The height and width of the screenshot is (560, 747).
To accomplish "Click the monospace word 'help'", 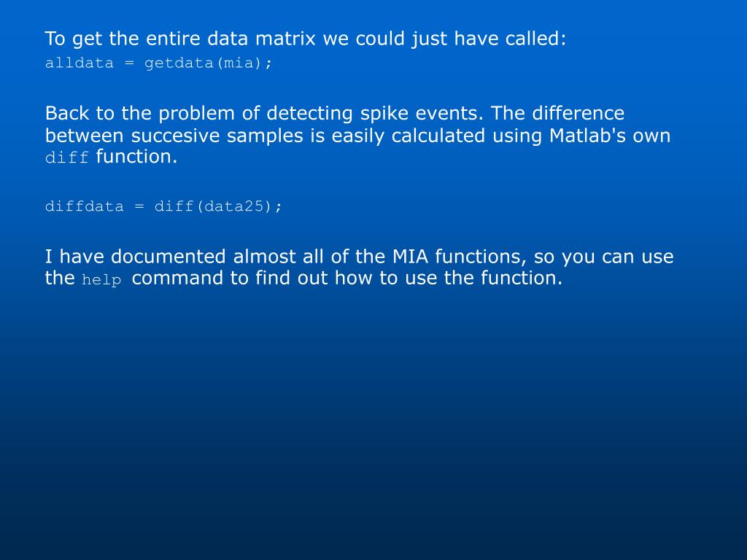I will tap(101, 279).
